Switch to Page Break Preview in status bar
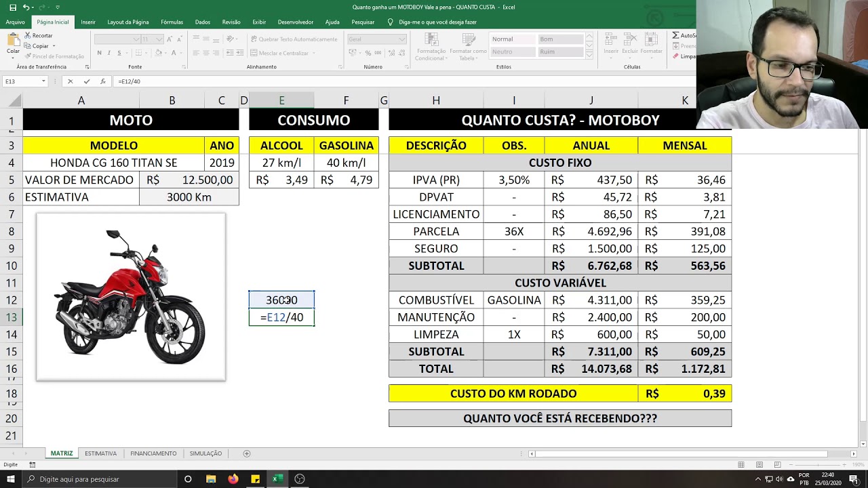 coord(777,465)
